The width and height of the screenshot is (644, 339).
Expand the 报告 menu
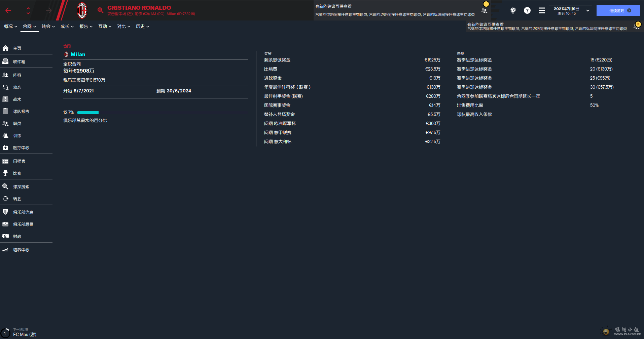(x=86, y=27)
